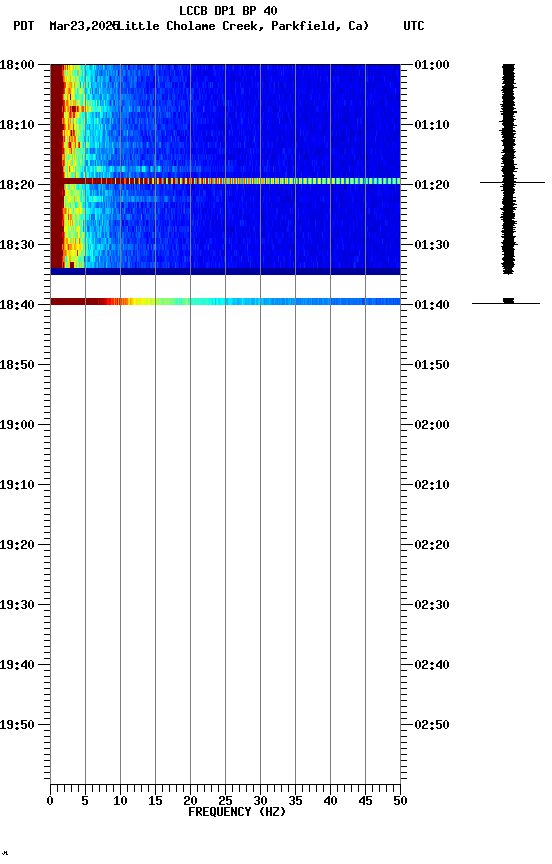The width and height of the screenshot is (552, 864).
Task: Click the 01:00 UTC time label
Action: click(x=432, y=65)
